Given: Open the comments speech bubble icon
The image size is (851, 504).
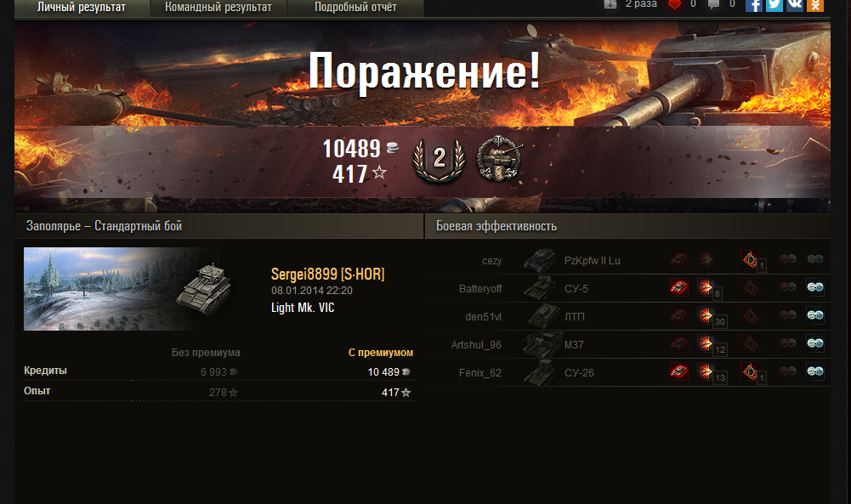Looking at the screenshot, I should 713,4.
